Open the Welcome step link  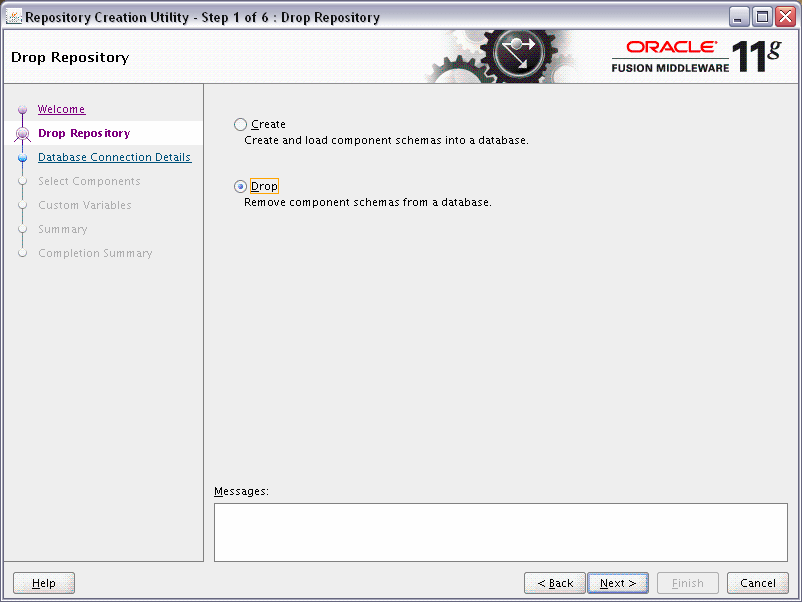(x=61, y=108)
